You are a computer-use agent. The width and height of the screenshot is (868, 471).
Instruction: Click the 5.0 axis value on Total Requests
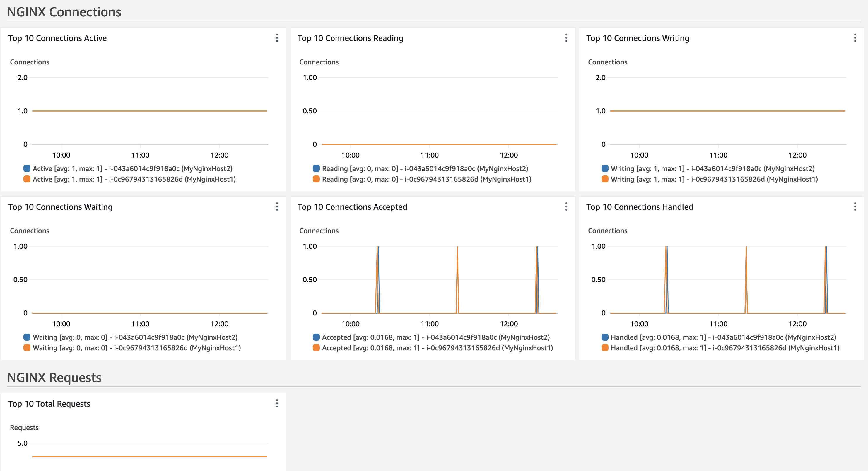pos(23,443)
